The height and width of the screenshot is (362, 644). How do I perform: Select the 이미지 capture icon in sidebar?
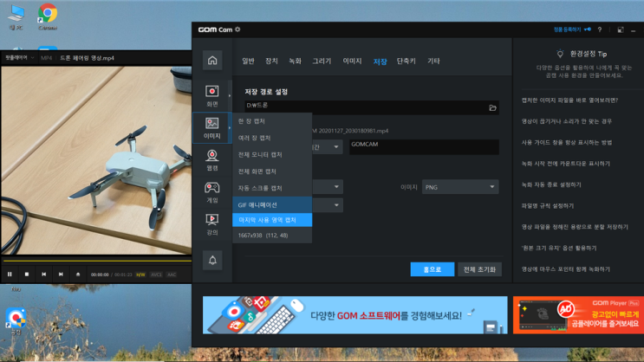212,127
